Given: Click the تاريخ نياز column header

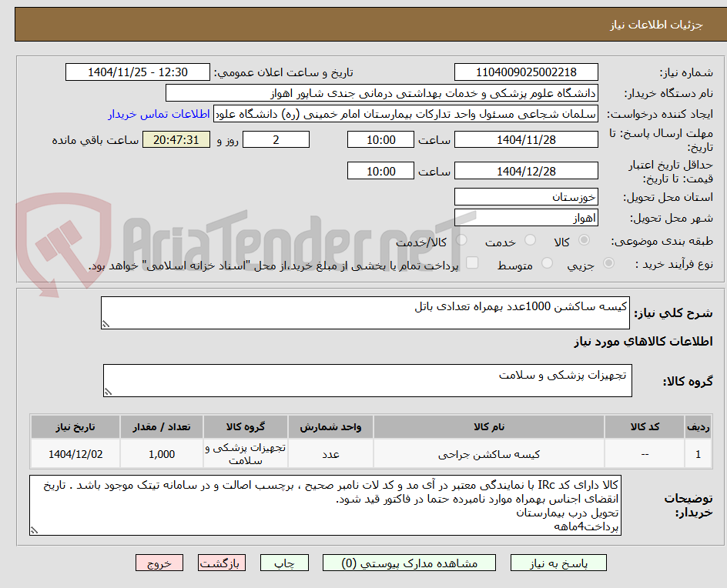Looking at the screenshot, I should [75, 426].
